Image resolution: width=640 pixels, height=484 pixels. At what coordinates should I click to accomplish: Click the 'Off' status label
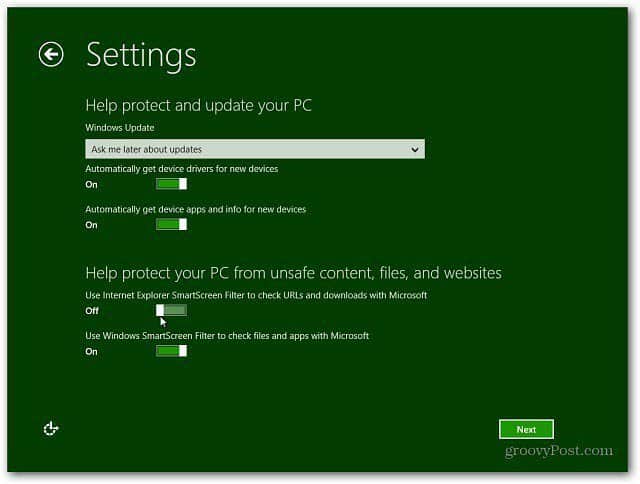click(x=92, y=311)
